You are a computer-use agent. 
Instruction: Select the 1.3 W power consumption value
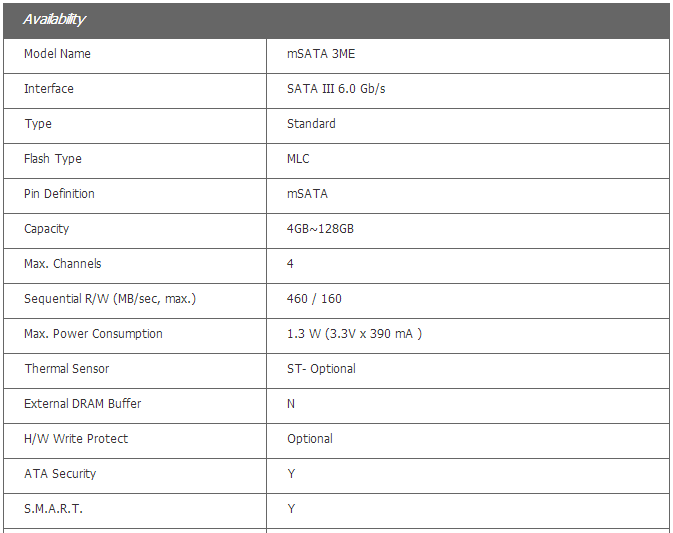tap(354, 334)
